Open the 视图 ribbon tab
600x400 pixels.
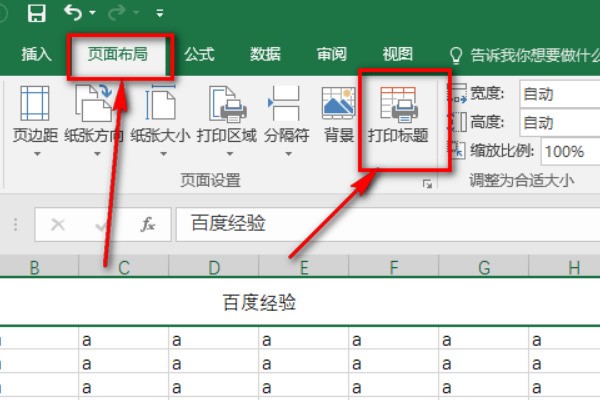pyautogui.click(x=397, y=55)
